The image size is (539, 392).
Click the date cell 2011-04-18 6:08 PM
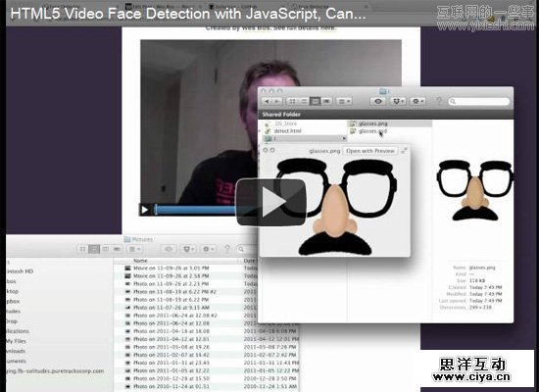[x=270, y=331]
